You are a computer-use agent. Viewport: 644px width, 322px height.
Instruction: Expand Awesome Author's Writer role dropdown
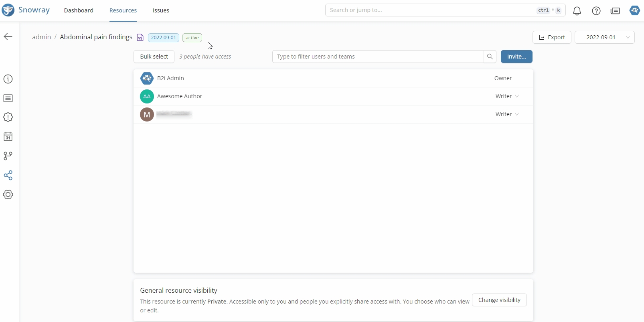click(x=507, y=96)
